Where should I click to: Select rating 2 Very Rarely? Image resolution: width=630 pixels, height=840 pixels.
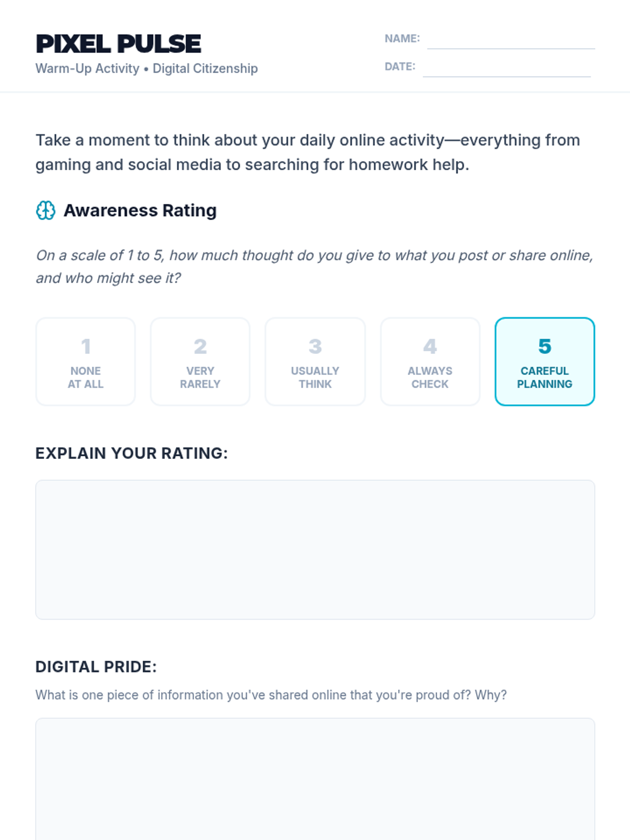pos(200,362)
